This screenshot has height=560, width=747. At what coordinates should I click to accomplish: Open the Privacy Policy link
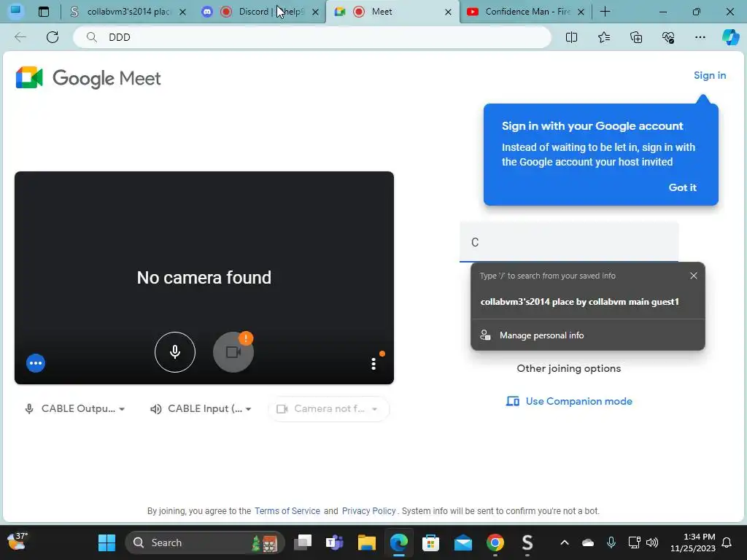[x=368, y=511]
